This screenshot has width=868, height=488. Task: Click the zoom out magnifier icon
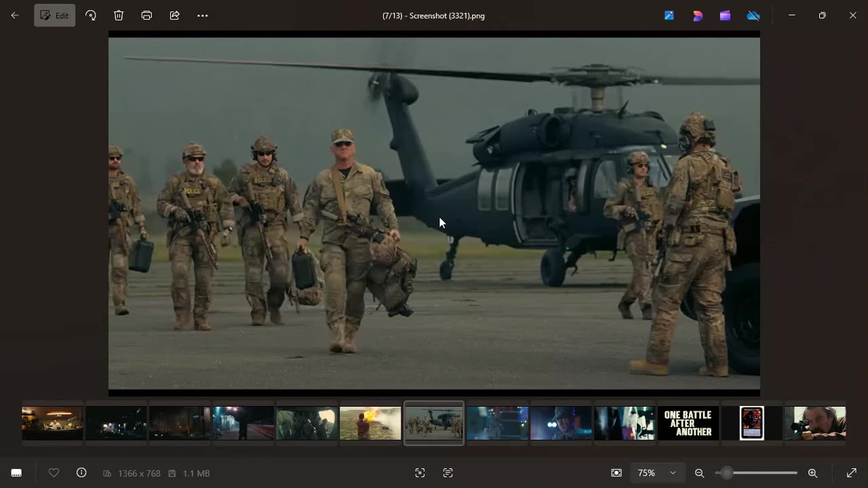click(x=699, y=473)
